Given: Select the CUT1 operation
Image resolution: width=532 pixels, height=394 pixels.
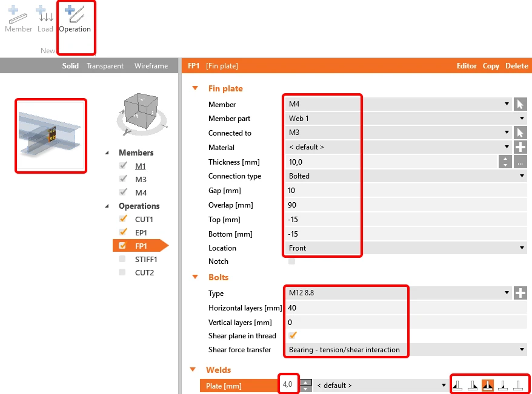Looking at the screenshot, I should (144, 219).
